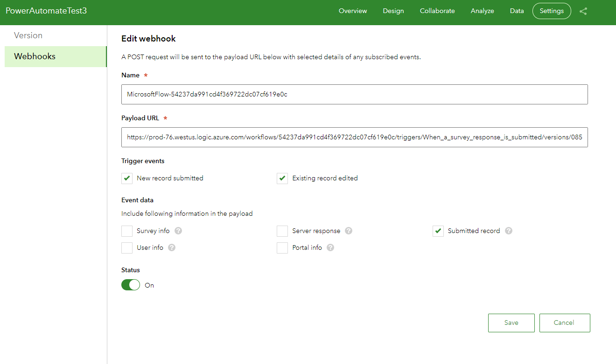Click into the Payload URL field

pyautogui.click(x=354, y=137)
